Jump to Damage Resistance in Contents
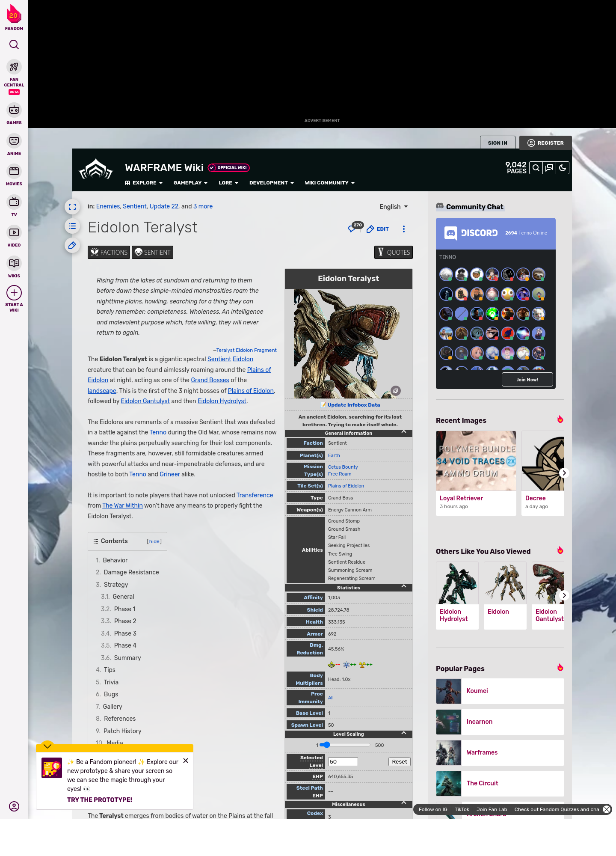 point(131,572)
